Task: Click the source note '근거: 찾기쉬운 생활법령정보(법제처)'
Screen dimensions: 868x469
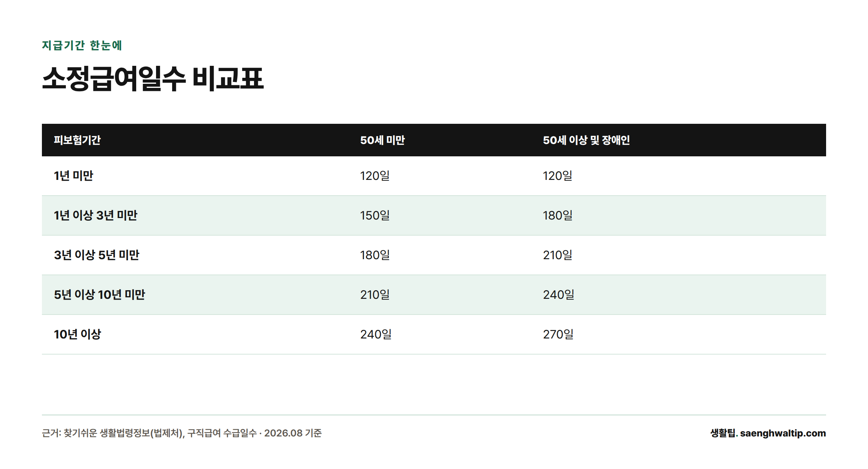Action: pos(112,433)
